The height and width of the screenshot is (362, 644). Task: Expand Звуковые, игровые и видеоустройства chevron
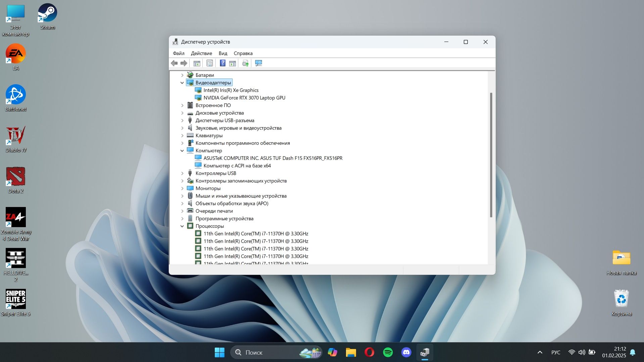pos(182,128)
